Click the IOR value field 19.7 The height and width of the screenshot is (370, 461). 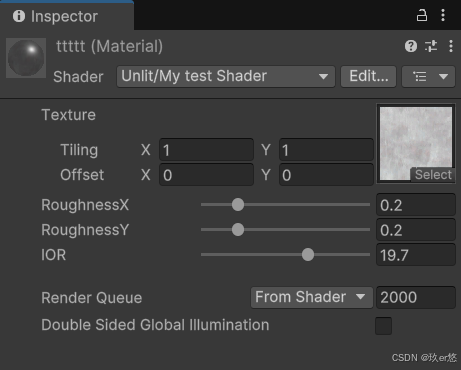click(416, 255)
